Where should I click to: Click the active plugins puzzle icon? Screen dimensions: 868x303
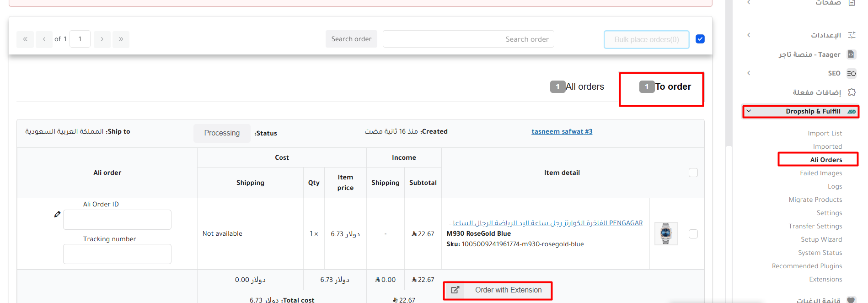pos(852,92)
